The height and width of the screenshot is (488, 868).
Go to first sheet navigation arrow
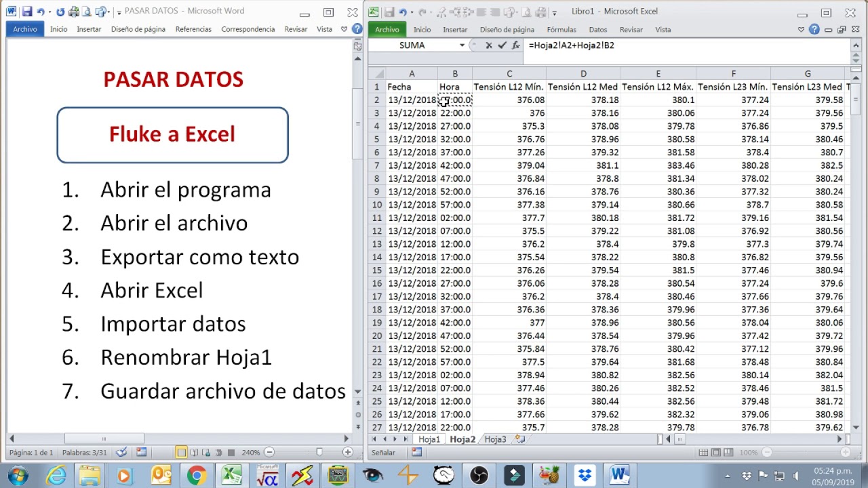click(376, 439)
